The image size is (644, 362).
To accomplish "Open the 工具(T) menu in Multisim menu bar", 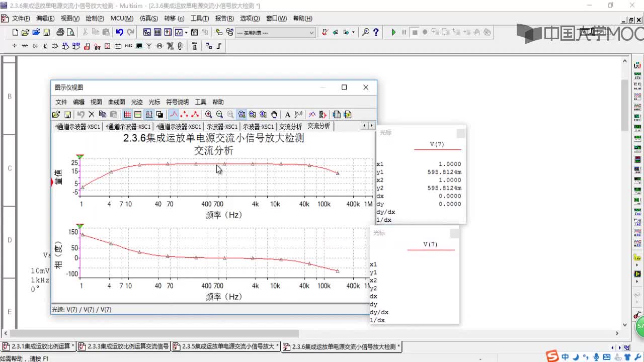I will (x=199, y=19).
